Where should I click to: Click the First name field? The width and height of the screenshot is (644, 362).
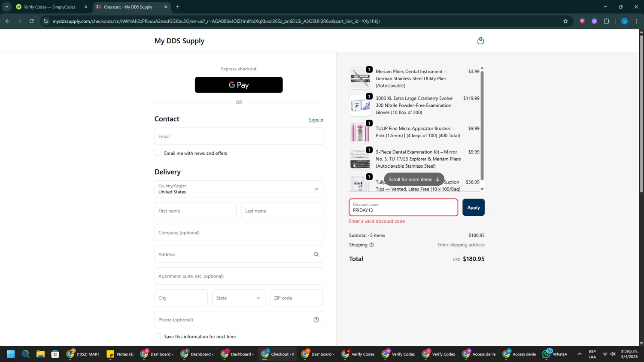(x=195, y=211)
